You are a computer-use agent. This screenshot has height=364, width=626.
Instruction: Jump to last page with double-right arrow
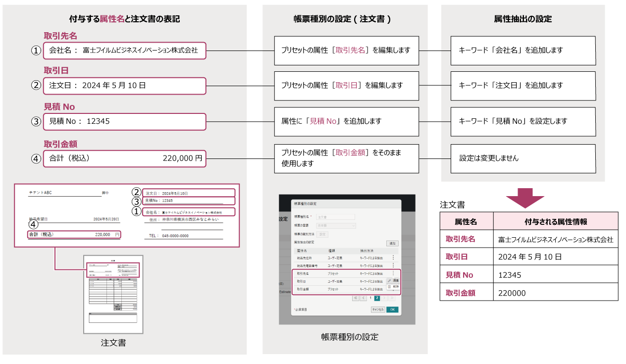(x=392, y=298)
